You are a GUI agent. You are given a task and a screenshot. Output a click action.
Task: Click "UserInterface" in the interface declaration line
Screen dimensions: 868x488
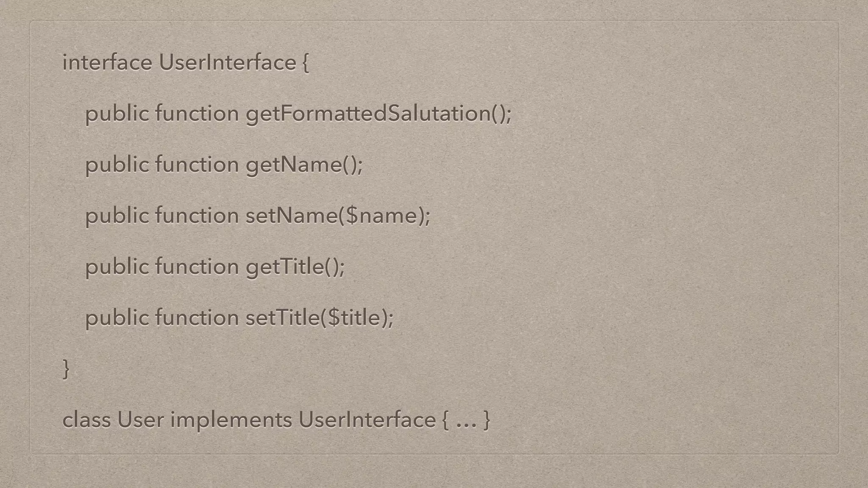(227, 63)
